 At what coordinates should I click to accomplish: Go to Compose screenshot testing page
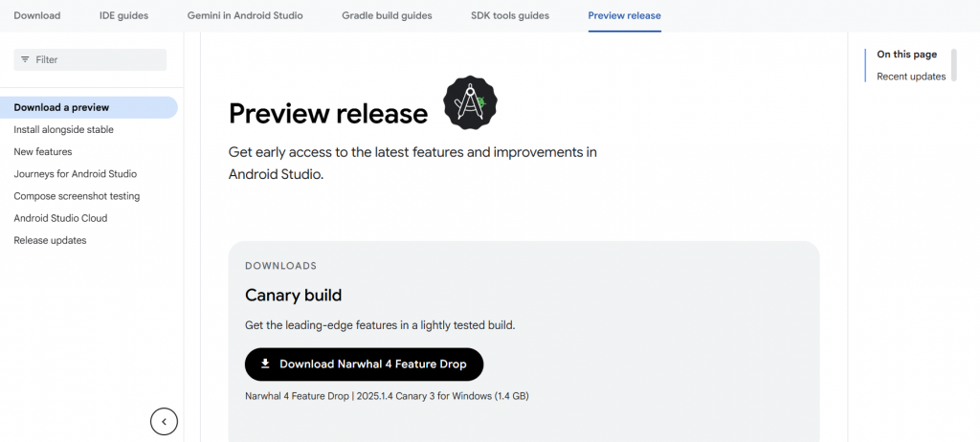77,196
